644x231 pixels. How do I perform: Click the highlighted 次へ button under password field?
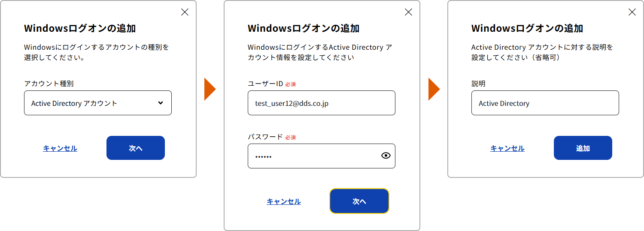coord(359,201)
